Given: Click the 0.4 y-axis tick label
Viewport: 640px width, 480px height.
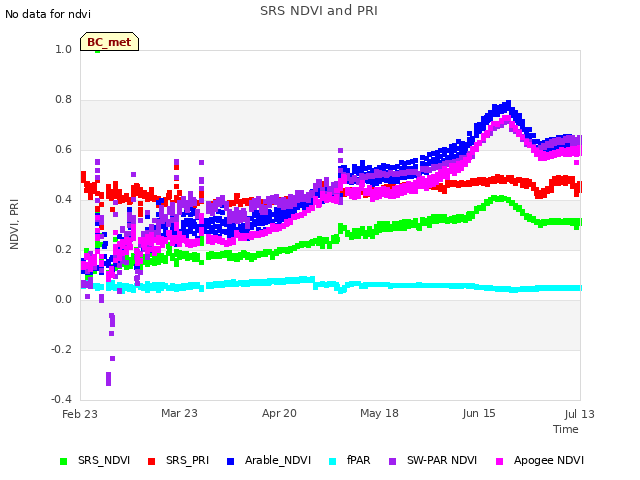Looking at the screenshot, I should click(63, 200).
